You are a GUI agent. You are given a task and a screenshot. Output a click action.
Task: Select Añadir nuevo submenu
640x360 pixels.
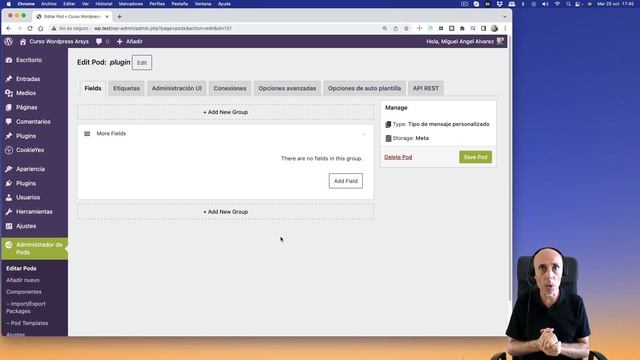23,280
